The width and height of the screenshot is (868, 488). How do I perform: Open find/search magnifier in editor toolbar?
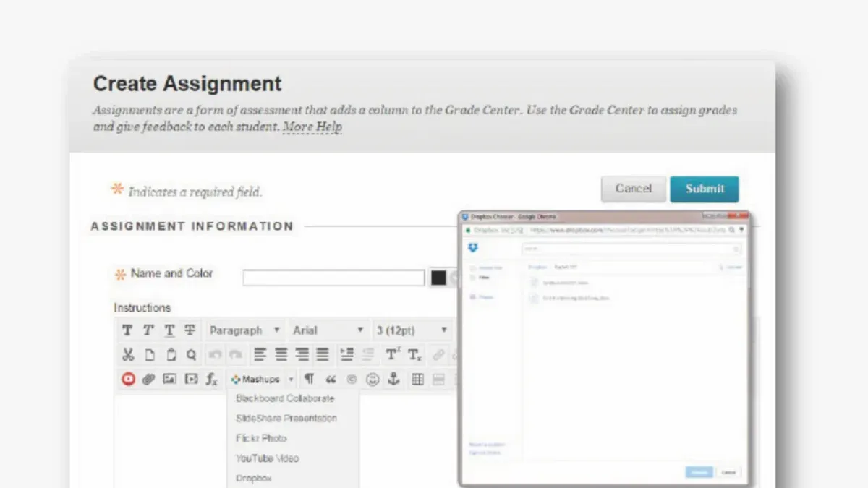191,355
